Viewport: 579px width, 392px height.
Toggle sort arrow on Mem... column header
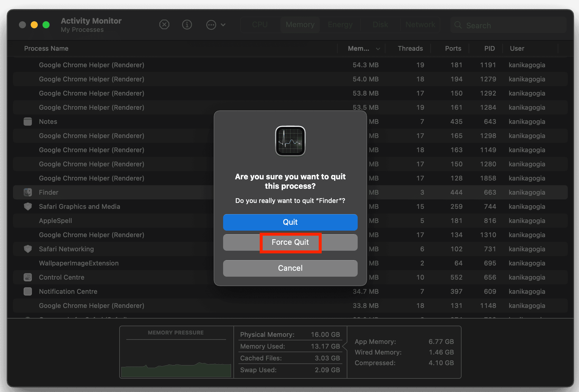pyautogui.click(x=378, y=49)
